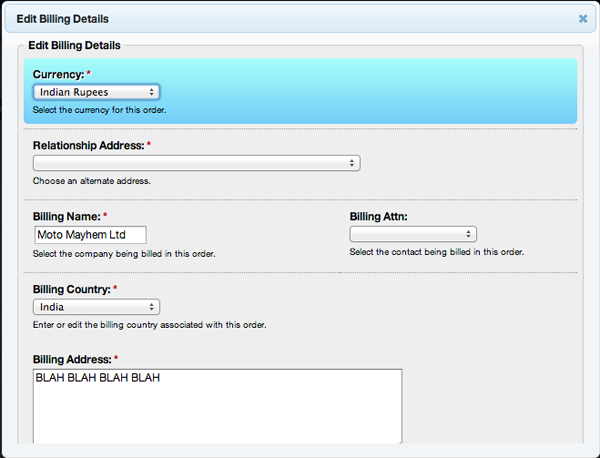Click the Relationship Address label
600x458 pixels.
(88, 145)
